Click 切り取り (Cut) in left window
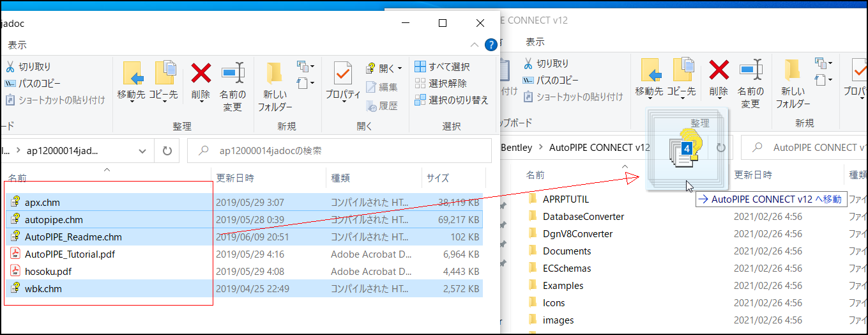The height and width of the screenshot is (335, 868). click(27, 66)
